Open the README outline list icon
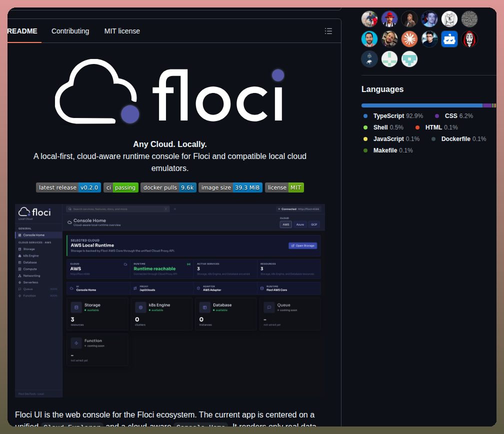Screen dimensions: 504x434 point(328,31)
